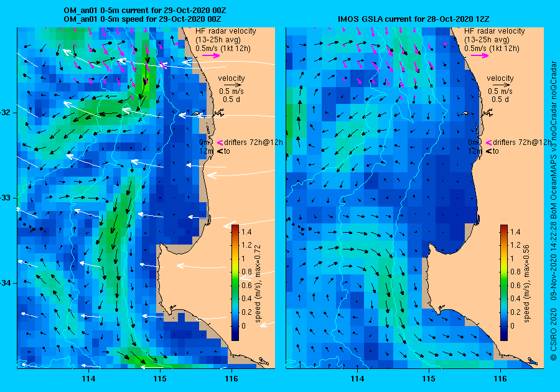Click the small orange island in left map

(196, 113)
